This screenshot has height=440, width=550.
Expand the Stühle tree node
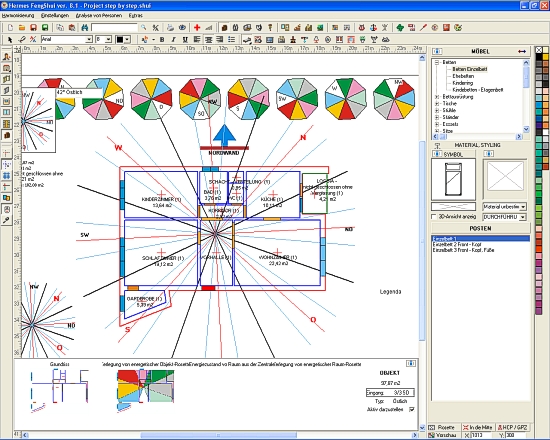(437, 110)
